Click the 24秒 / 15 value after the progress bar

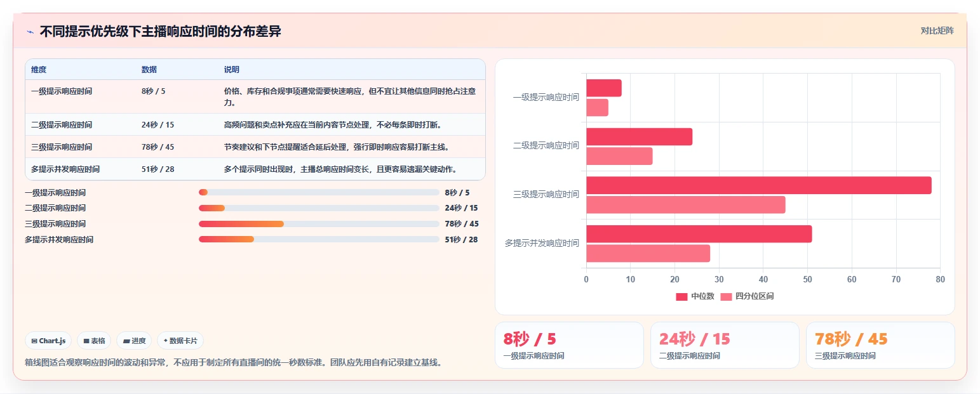(461, 208)
